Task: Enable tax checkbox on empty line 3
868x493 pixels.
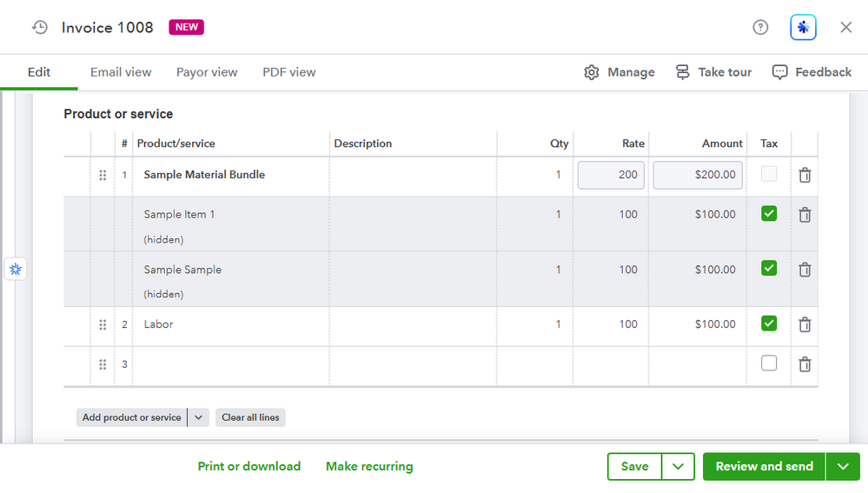Action: point(769,363)
